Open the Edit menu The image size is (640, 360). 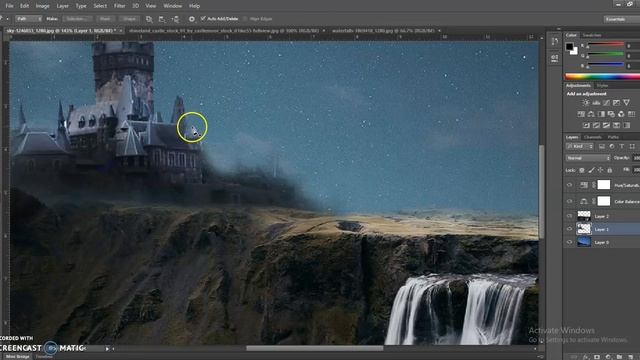[24, 6]
